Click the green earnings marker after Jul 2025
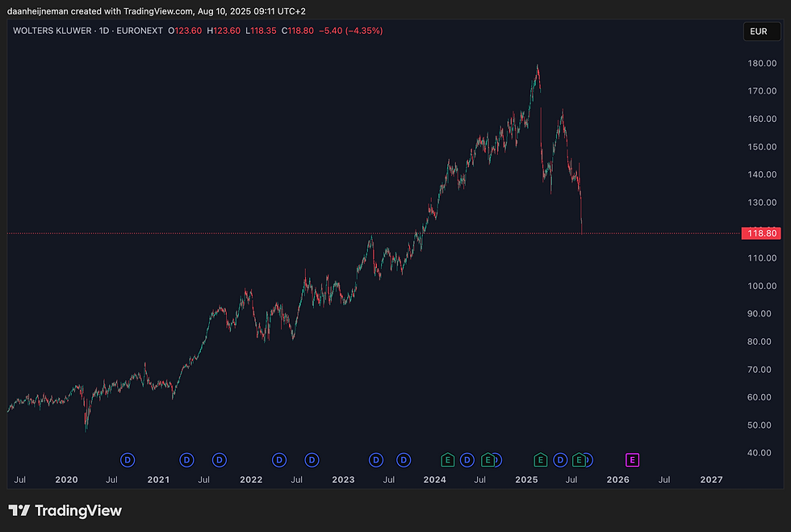The height and width of the screenshot is (532, 791). 580,460
